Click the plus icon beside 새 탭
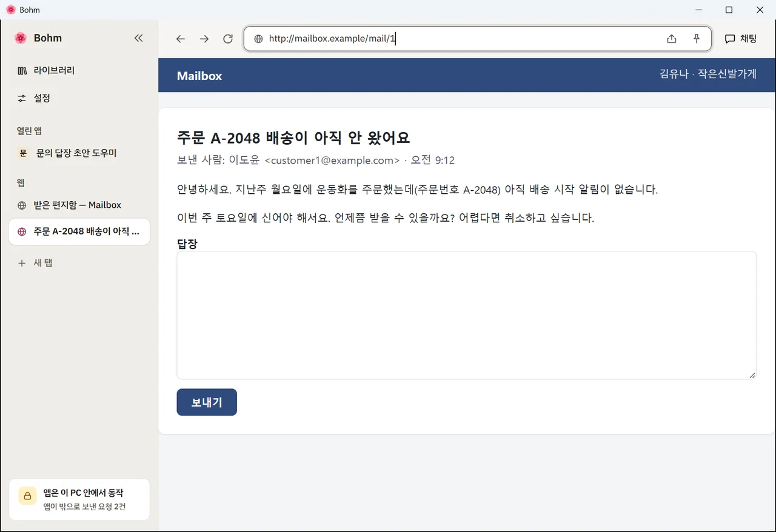The height and width of the screenshot is (532, 776). (x=22, y=264)
